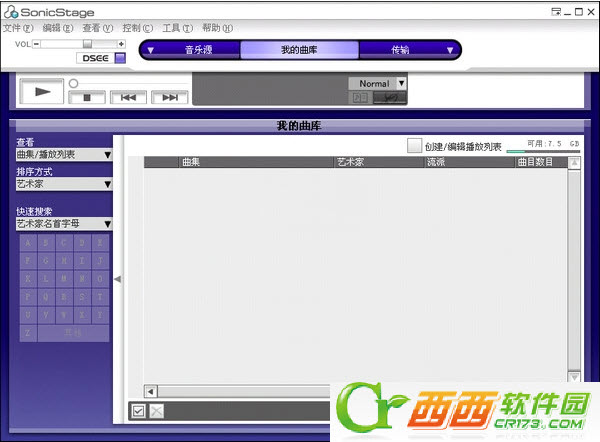Filter artists by letter H
600x442 pixels.
tap(64, 261)
